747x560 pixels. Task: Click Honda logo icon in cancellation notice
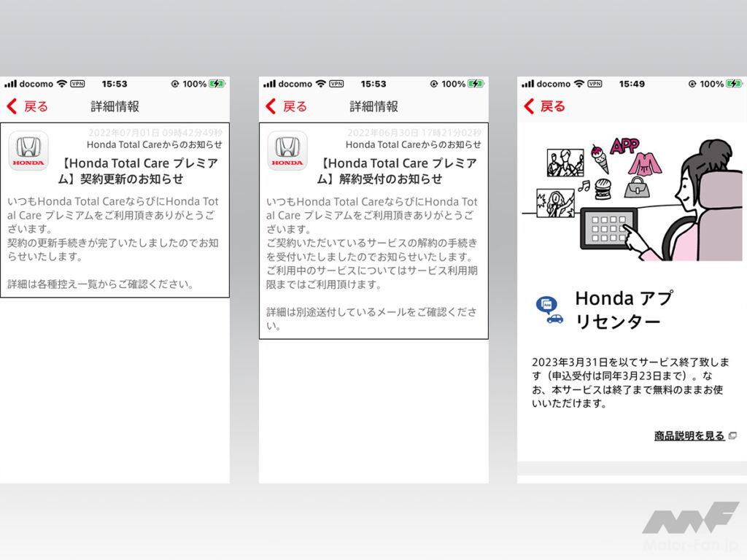287,151
